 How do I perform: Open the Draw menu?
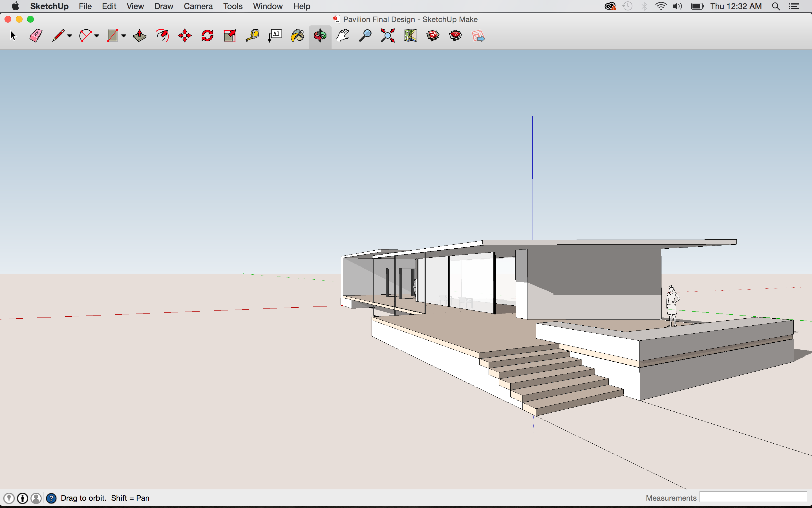coord(164,6)
